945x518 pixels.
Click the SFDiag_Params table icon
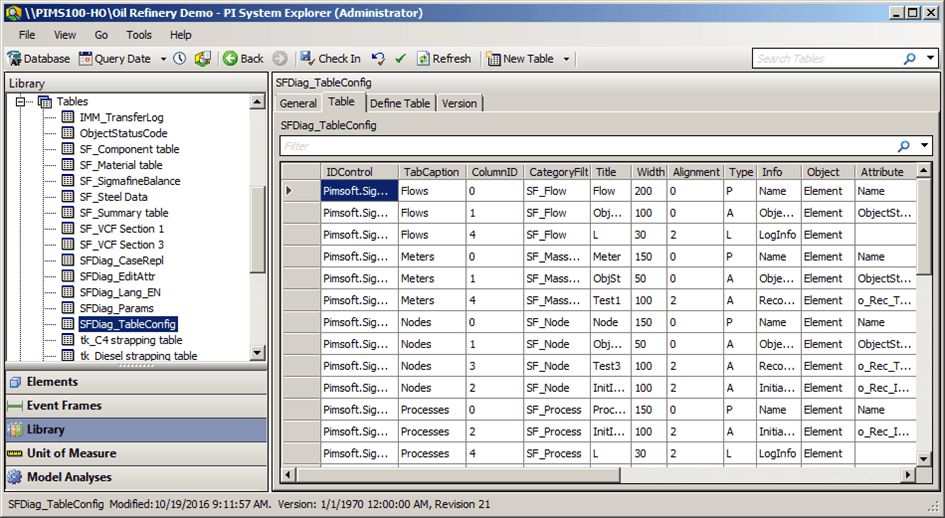click(68, 308)
